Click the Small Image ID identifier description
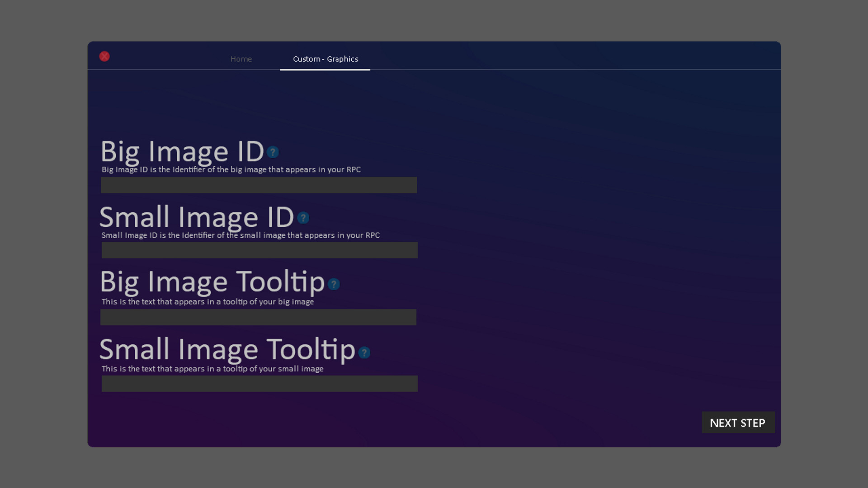Viewport: 868px width, 488px height. pyautogui.click(x=240, y=235)
